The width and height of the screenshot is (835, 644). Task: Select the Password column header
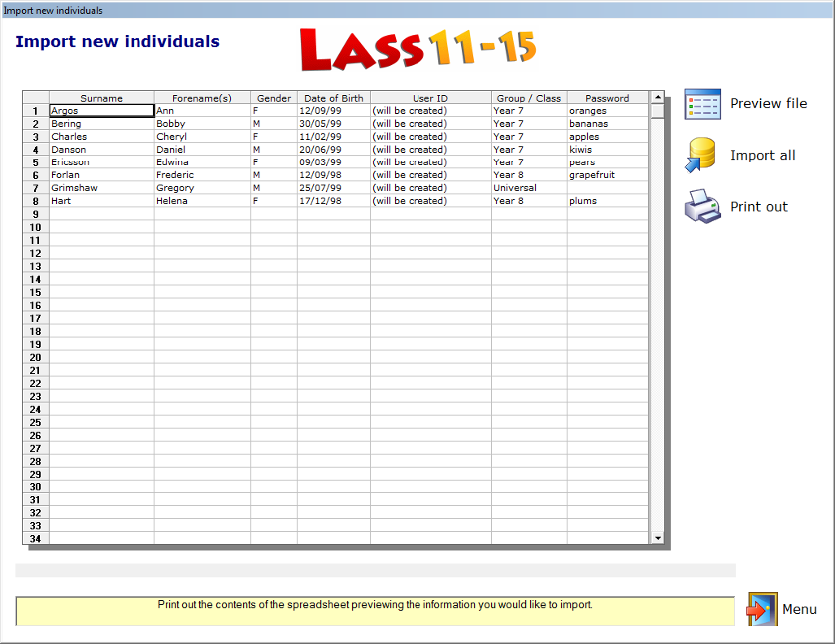click(x=607, y=98)
